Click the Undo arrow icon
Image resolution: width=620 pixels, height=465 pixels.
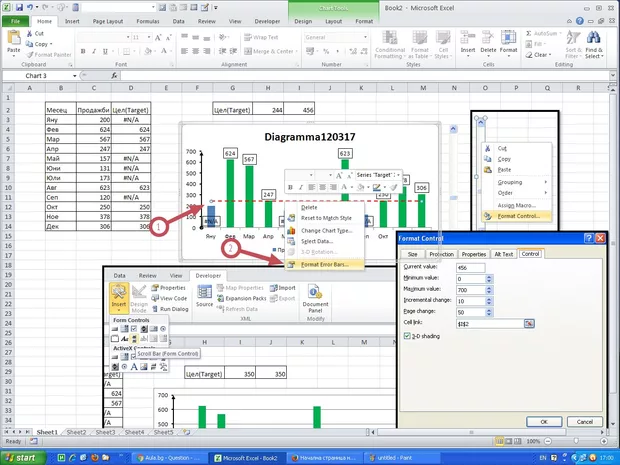[30, 7]
